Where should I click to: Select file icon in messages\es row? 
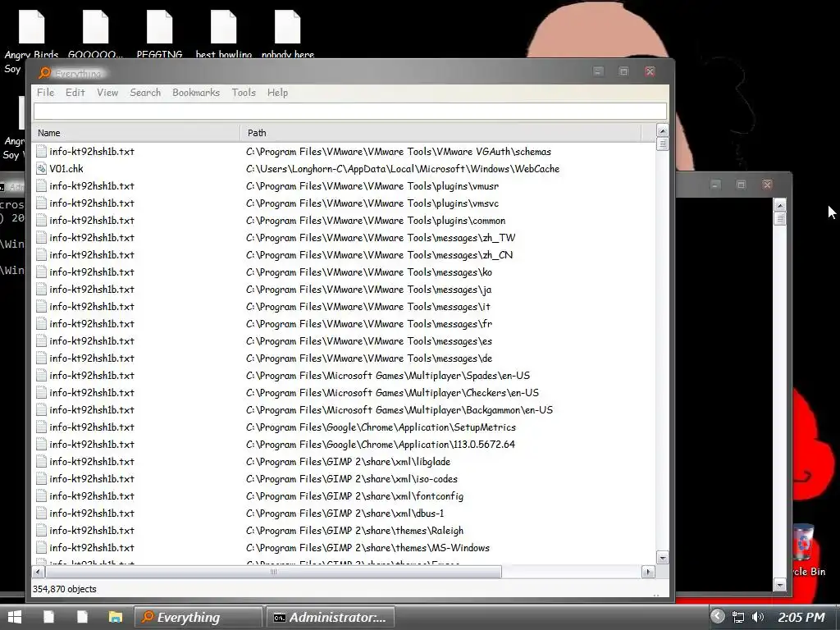click(41, 340)
